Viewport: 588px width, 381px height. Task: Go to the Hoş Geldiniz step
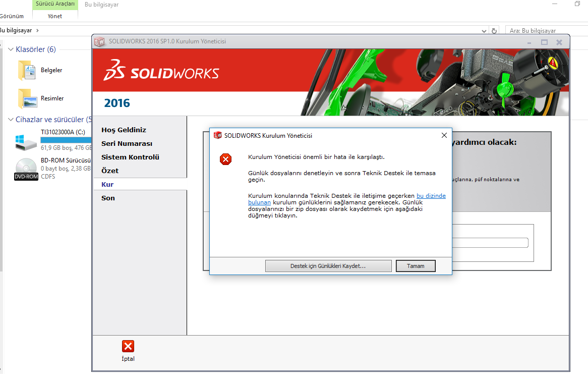pos(124,130)
